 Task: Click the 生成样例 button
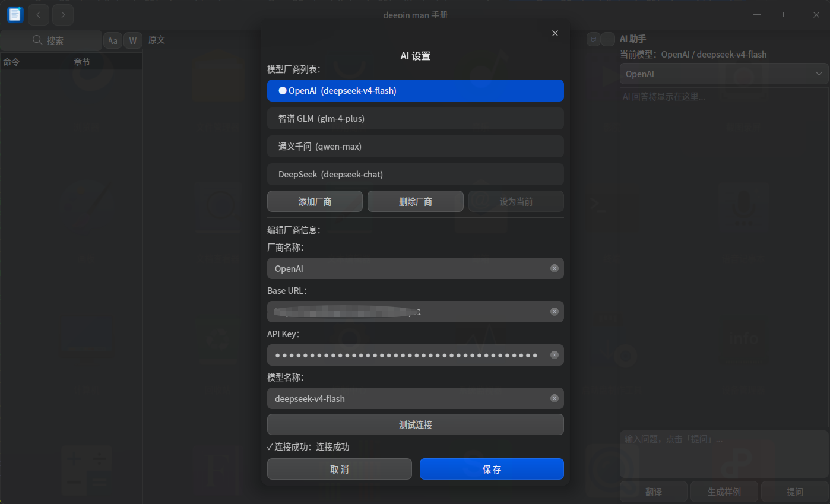pyautogui.click(x=724, y=492)
